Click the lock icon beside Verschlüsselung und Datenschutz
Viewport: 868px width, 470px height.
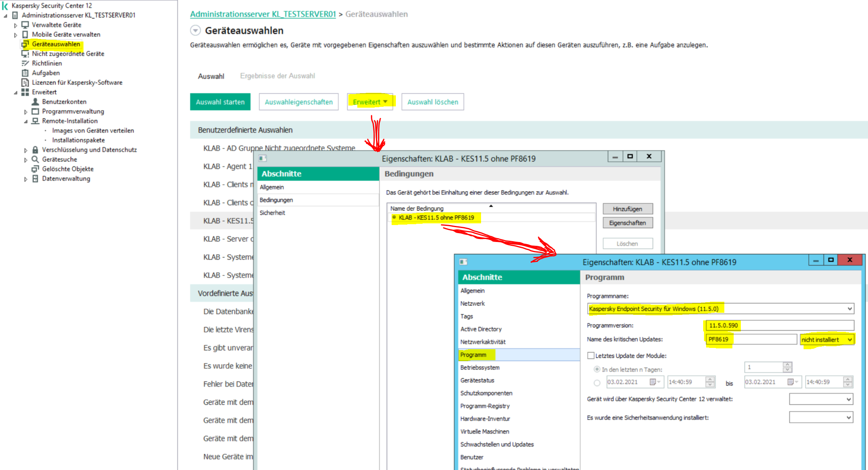(x=35, y=150)
